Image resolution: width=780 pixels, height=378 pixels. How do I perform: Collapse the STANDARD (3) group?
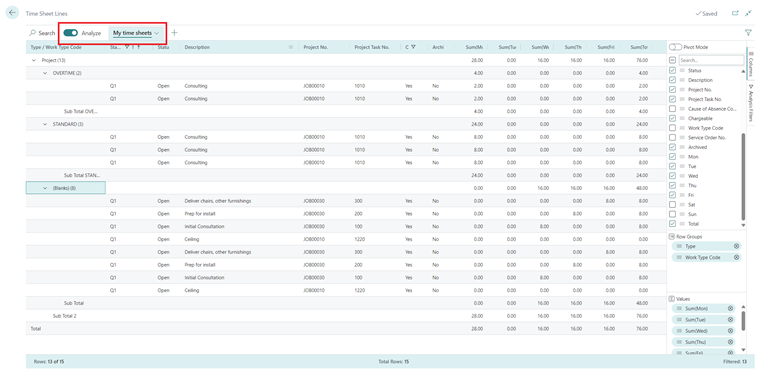pyautogui.click(x=45, y=124)
